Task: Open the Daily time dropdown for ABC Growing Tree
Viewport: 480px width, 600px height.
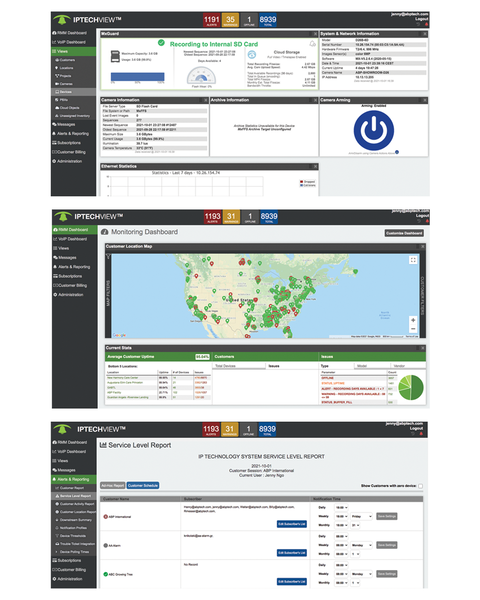Action: pos(341,565)
